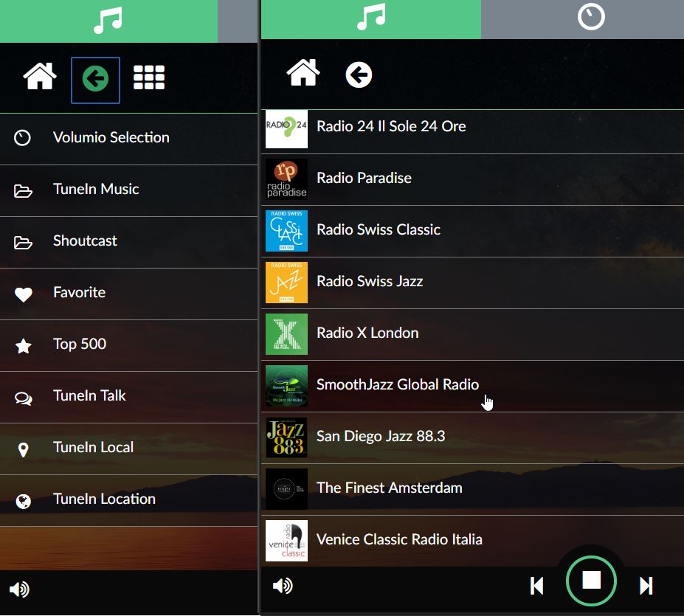Open Volumio Selection
684x616 pixels.
[128, 138]
